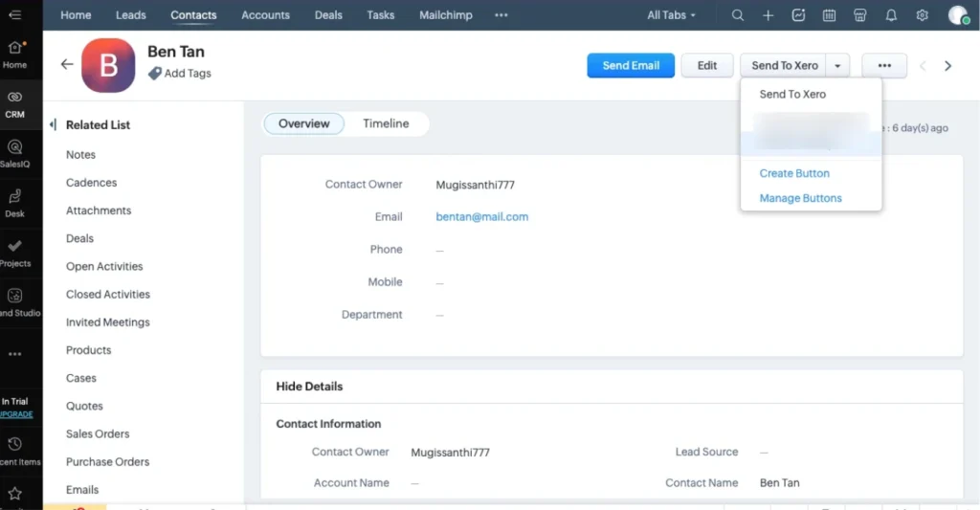The height and width of the screenshot is (510, 980).
Task: Click the Send To Xero button
Action: pyautogui.click(x=784, y=66)
